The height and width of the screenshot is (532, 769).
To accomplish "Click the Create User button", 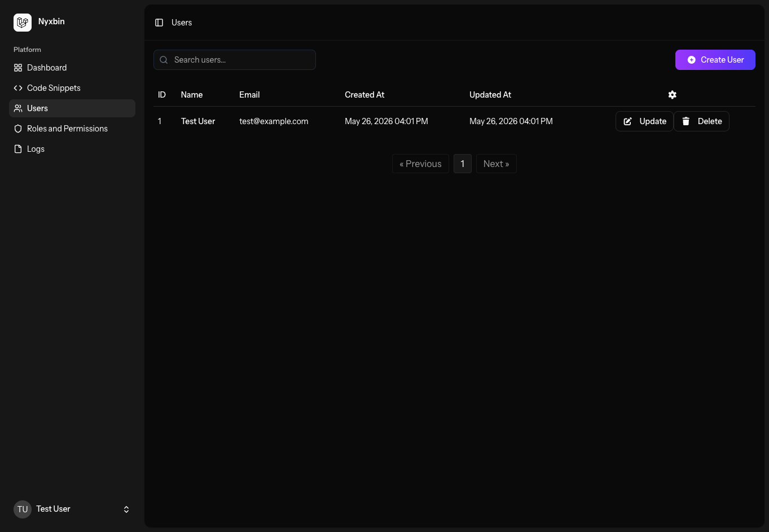I will tap(715, 60).
